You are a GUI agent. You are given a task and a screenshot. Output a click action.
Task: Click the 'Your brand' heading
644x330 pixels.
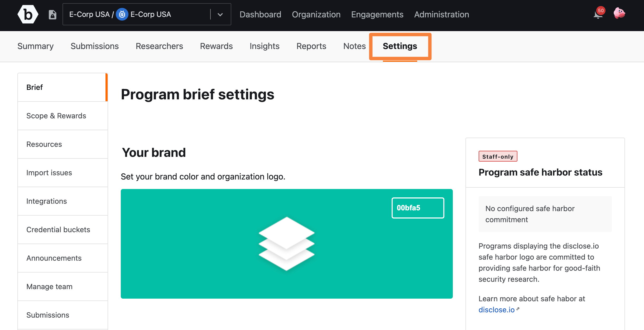[x=154, y=152]
